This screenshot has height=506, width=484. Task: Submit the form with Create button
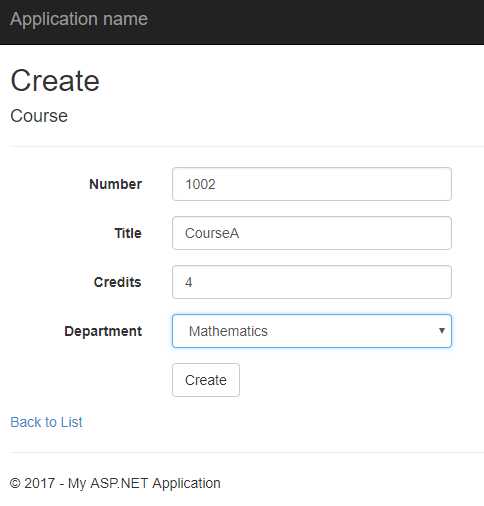[x=206, y=380]
